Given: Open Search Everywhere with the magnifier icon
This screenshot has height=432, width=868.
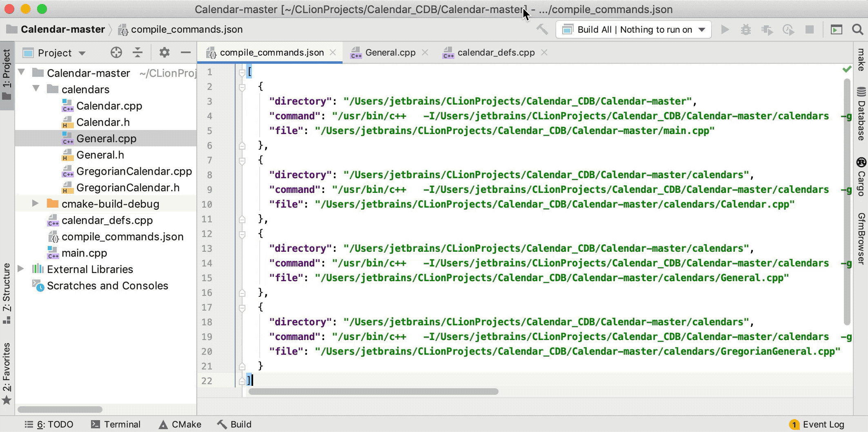Looking at the screenshot, I should pyautogui.click(x=857, y=29).
